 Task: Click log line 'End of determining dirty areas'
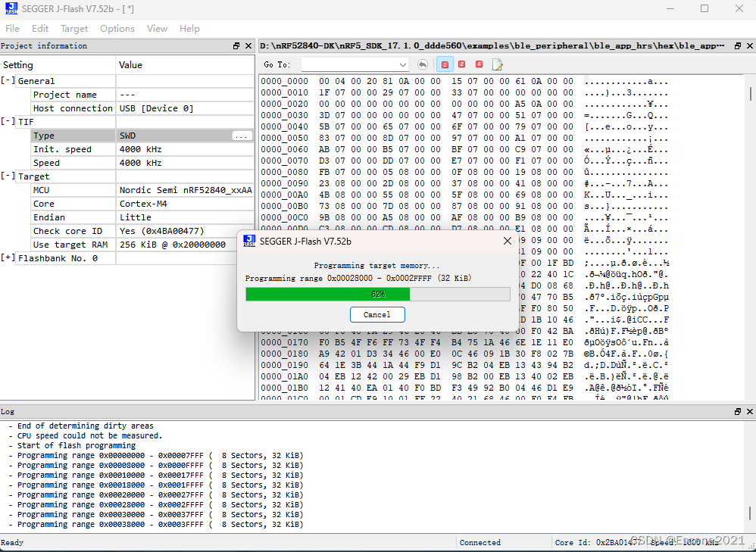pyautogui.click(x=86, y=426)
